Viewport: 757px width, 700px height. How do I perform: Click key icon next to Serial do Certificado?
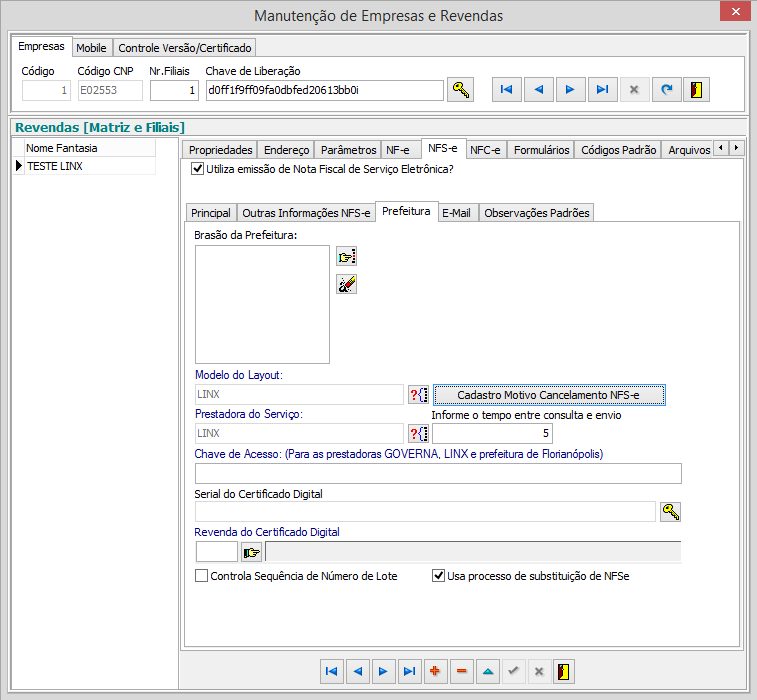[x=671, y=512]
